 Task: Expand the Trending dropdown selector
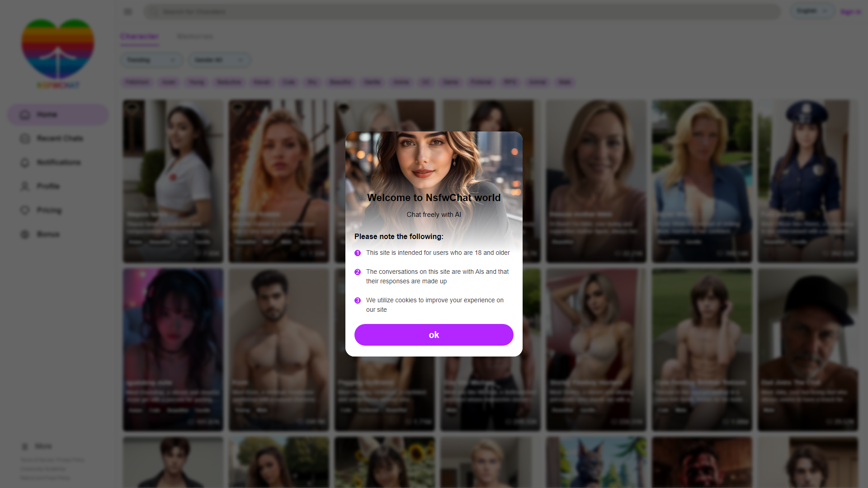coord(151,60)
